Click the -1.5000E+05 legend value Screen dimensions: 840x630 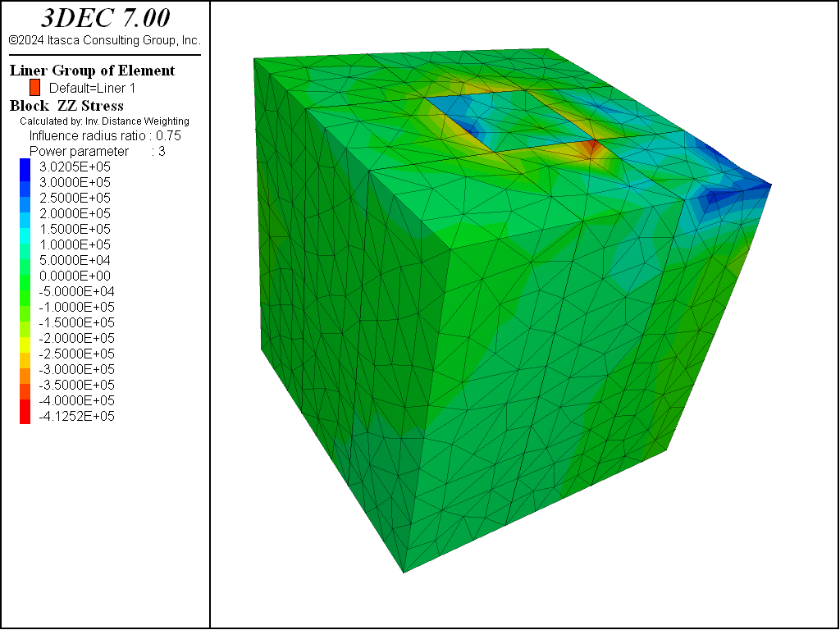coord(76,322)
